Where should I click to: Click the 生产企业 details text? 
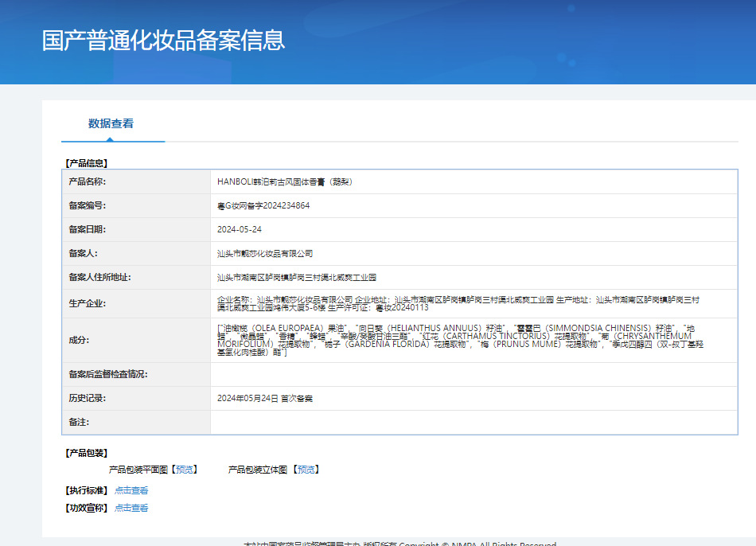458,303
